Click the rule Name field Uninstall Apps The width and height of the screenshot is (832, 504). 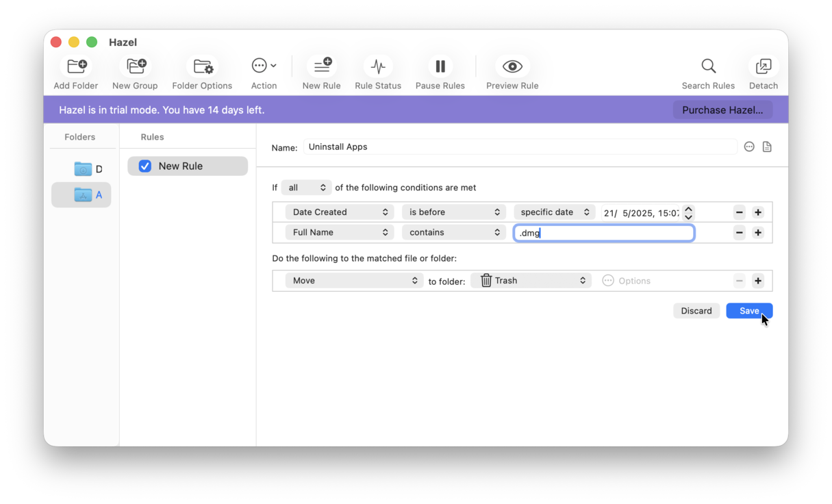click(x=520, y=147)
